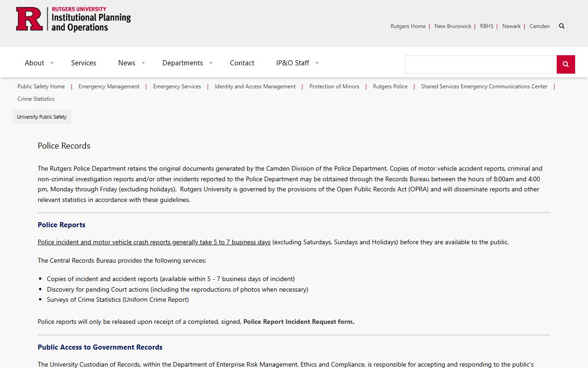Go to the Rutgers Home link

[x=408, y=26]
